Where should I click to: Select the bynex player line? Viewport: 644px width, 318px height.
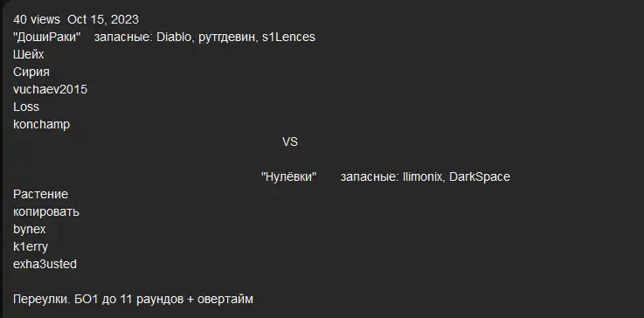30,229
